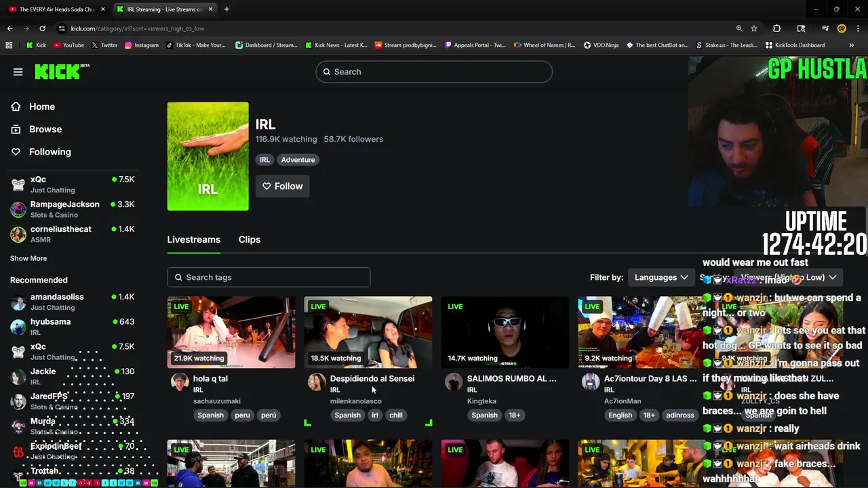Open browser extensions puzzle icon
The image size is (868, 488).
click(777, 28)
